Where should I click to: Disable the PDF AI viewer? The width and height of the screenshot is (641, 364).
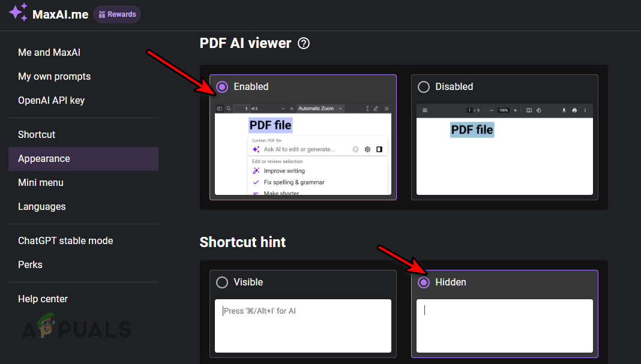(423, 86)
